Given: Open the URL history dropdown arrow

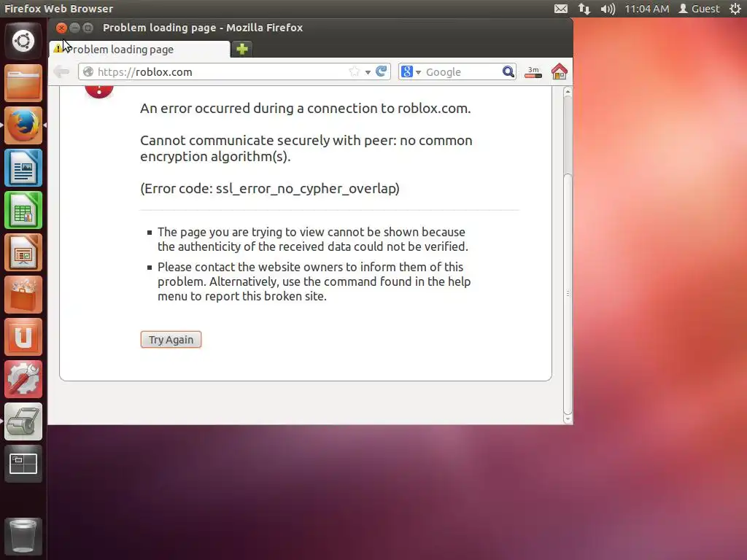Looking at the screenshot, I should pyautogui.click(x=368, y=72).
